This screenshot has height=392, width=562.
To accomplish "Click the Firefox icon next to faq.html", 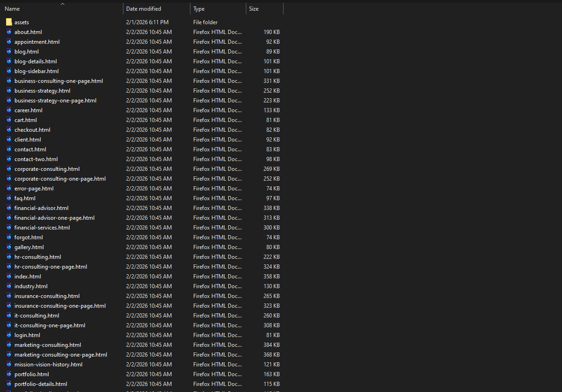I will point(9,198).
